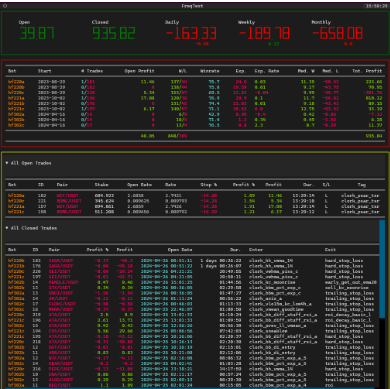Select the NEO/USDT closed trade row
Screen dimensions: 390x389
coord(193,385)
